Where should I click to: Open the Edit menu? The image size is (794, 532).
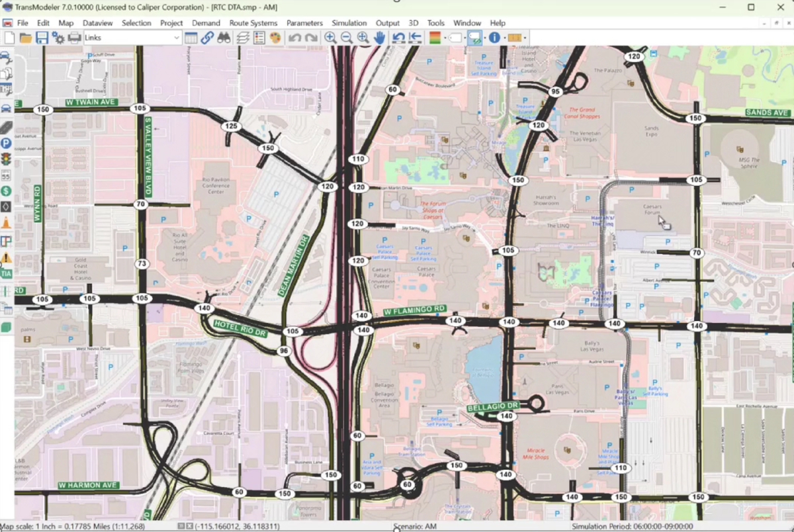44,23
